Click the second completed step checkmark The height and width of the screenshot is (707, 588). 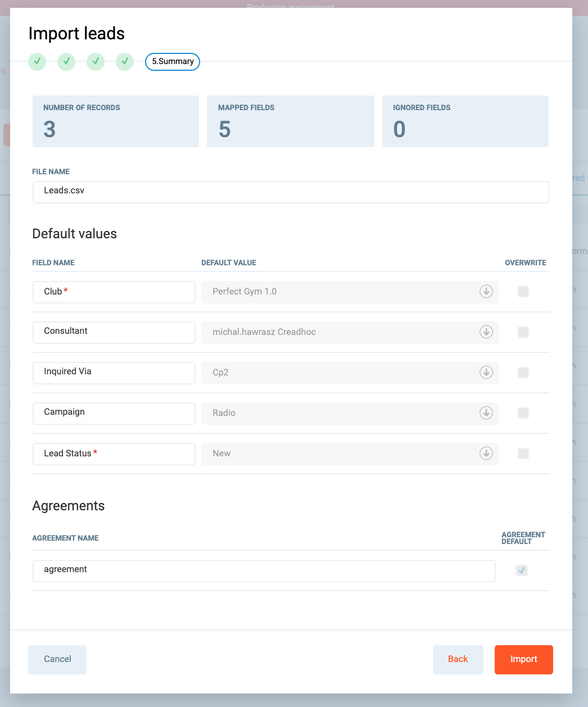click(66, 61)
